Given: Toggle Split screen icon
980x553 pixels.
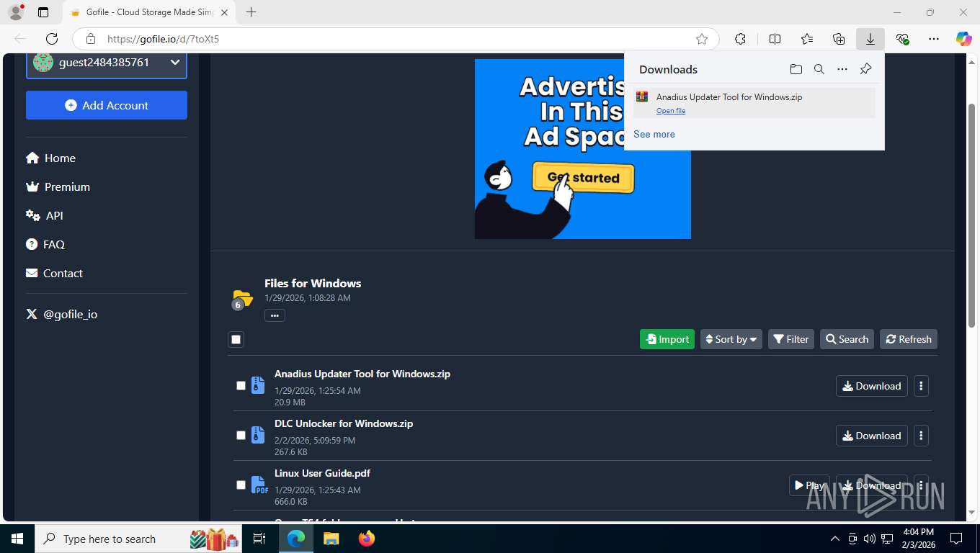Looking at the screenshot, I should 775,39.
